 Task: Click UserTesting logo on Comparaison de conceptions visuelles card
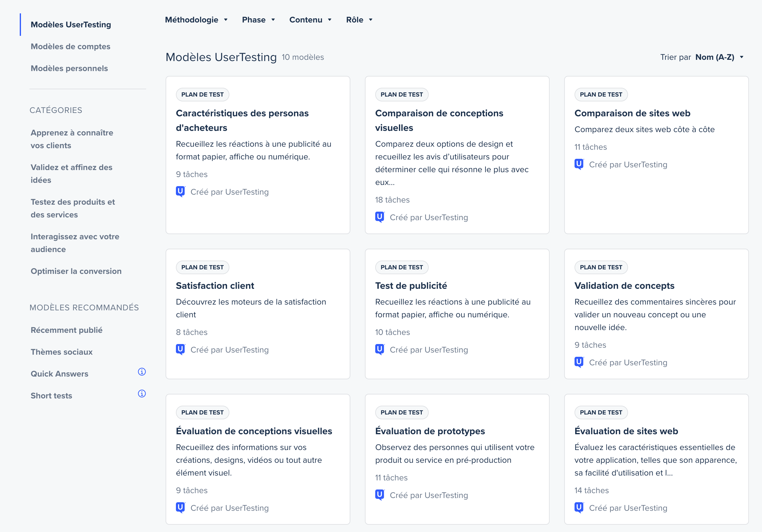[380, 217]
